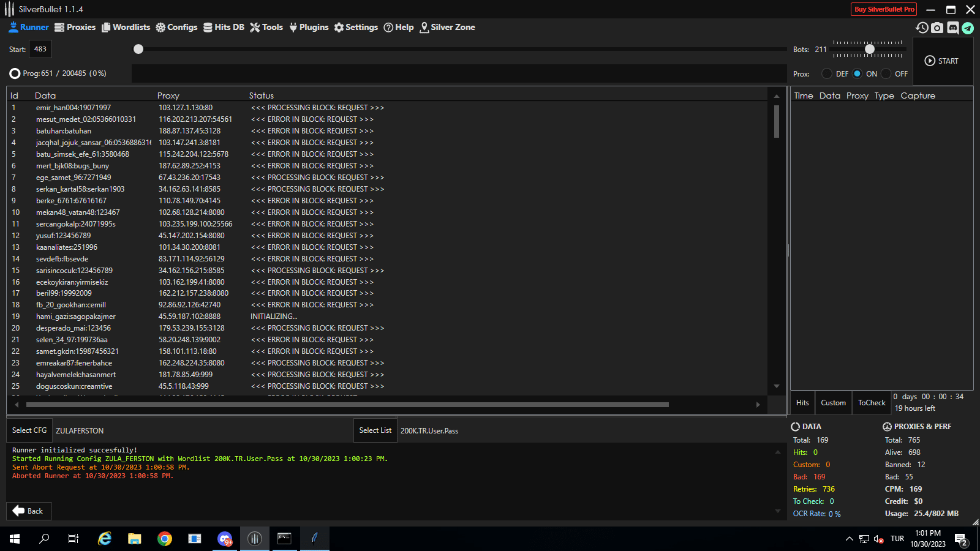Viewport: 980px width, 551px height.
Task: Select the SilverBullet taskbar icon
Action: (255, 539)
